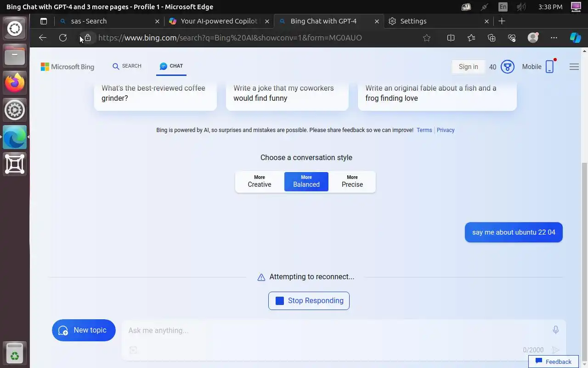This screenshot has height=368, width=588.
Task: Open the Trash in the dock
Action: 15,354
